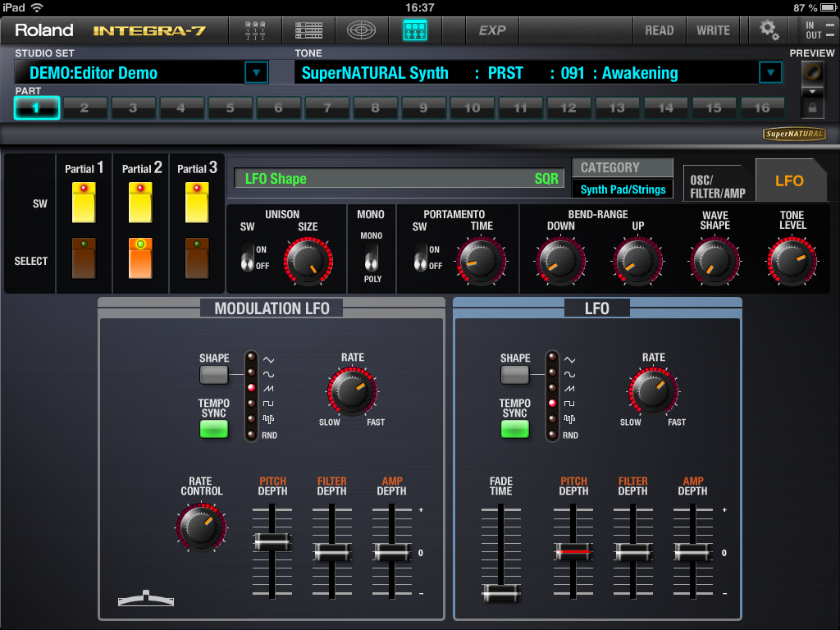Open the Preview dropdown arrow

pyautogui.click(x=812, y=92)
